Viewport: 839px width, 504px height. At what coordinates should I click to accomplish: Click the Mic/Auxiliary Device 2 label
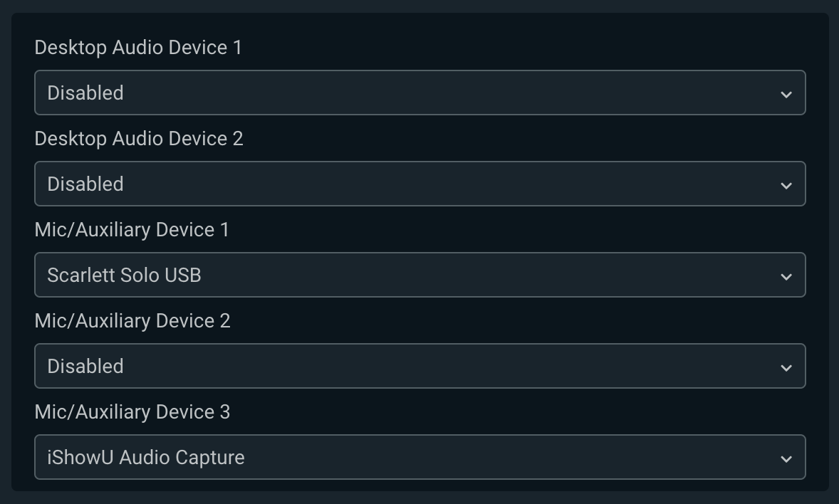click(x=132, y=321)
